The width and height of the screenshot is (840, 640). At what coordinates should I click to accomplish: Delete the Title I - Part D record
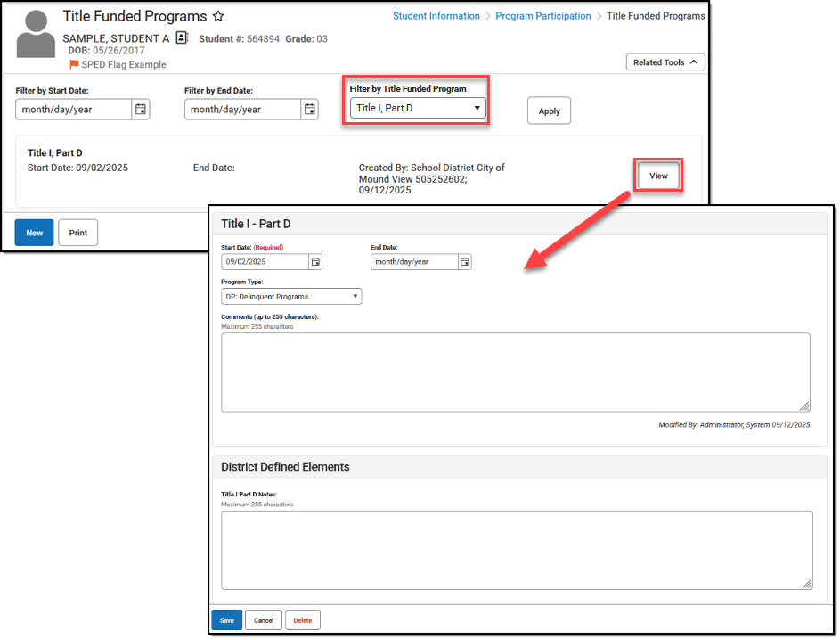point(303,619)
